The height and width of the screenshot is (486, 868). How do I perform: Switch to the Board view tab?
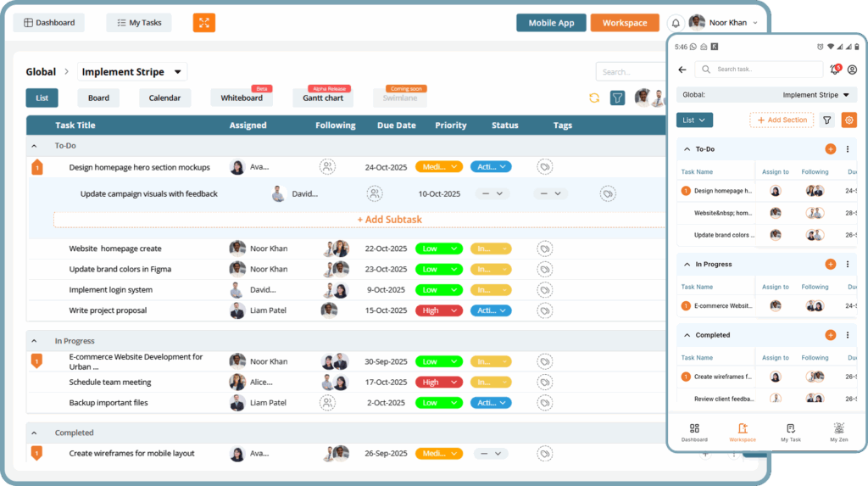pos(98,98)
